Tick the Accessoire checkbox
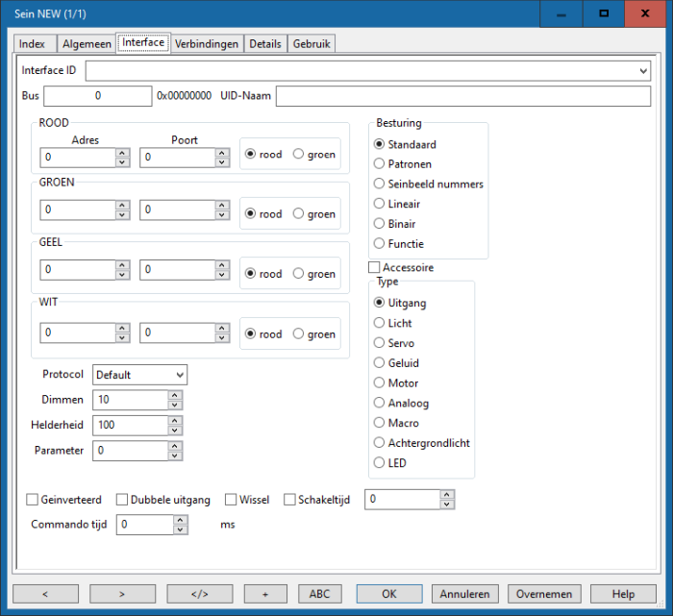 coord(375,268)
